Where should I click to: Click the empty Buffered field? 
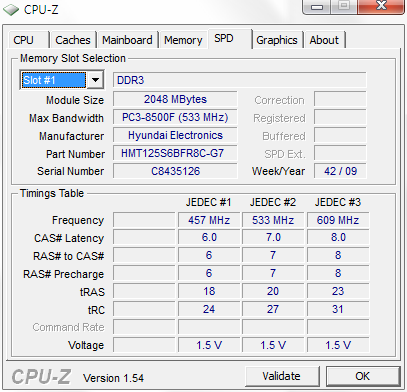340,135
